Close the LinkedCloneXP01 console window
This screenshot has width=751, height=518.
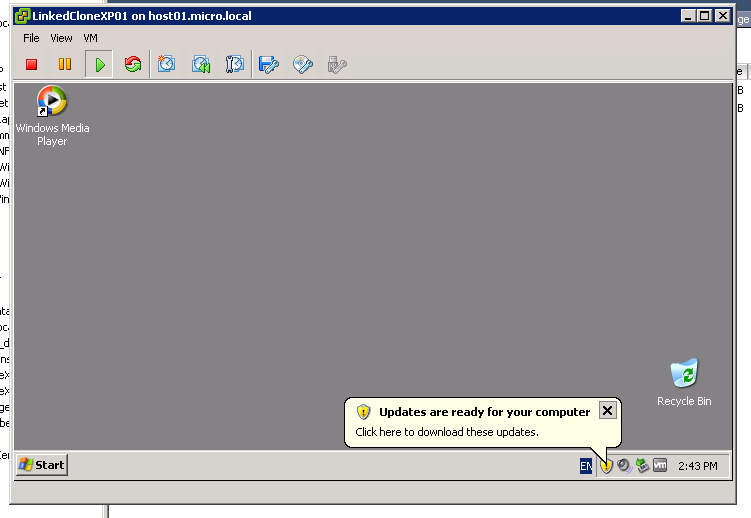pyautogui.click(x=722, y=16)
